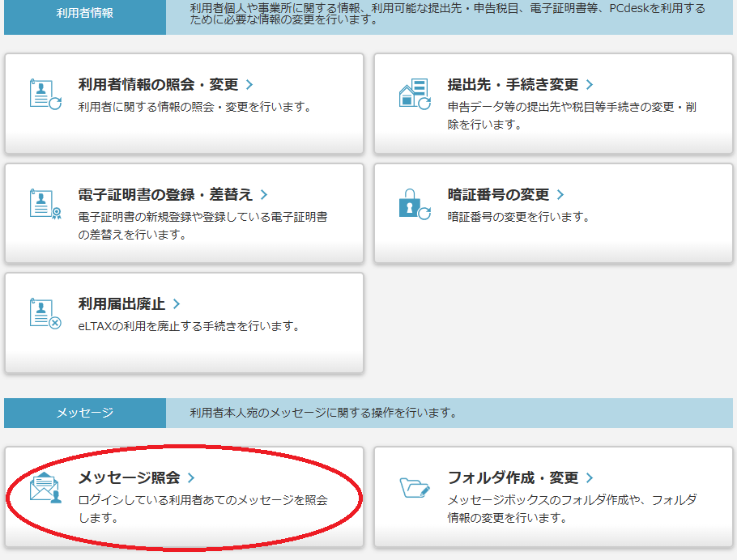Click the 暗証番号の変更 padlock icon
Viewport: 737px width, 560px height.
pyautogui.click(x=415, y=204)
